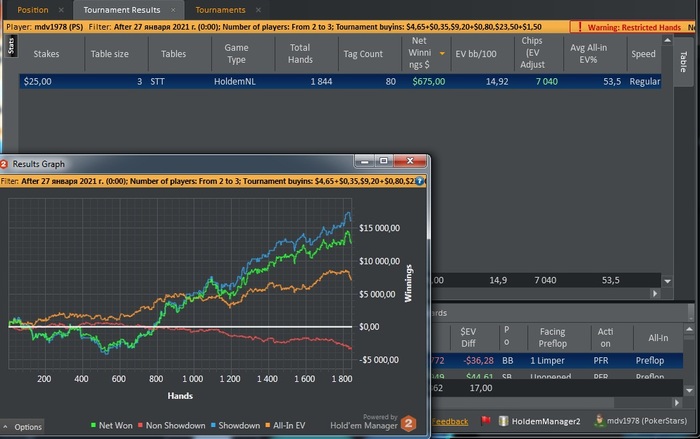Click the HoldemManager2 database name
The width and height of the screenshot is (700, 439).
tap(546, 421)
